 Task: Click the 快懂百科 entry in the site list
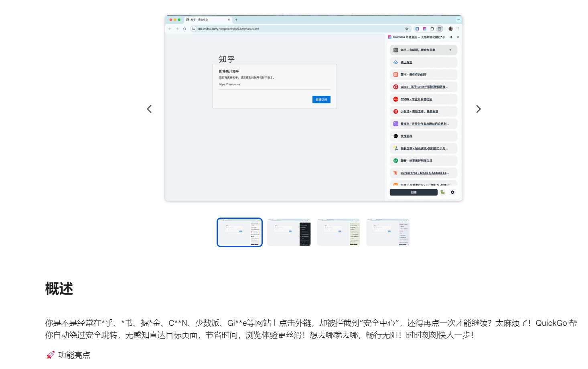424,136
